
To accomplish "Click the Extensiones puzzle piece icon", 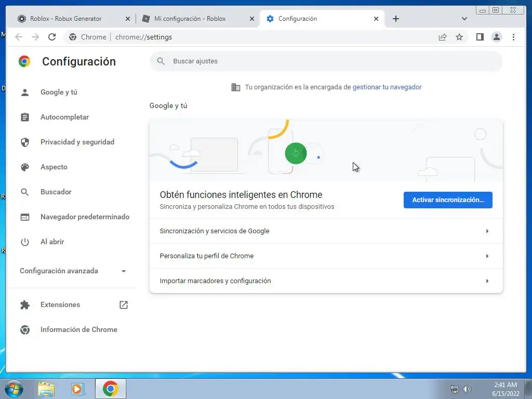I will tap(25, 304).
